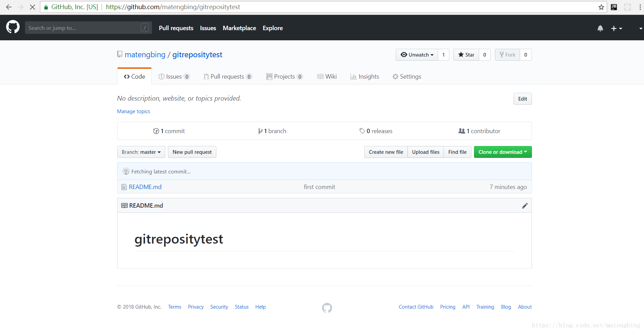Focus the Search or jump to field
This screenshot has height=332, width=644.
click(x=88, y=28)
